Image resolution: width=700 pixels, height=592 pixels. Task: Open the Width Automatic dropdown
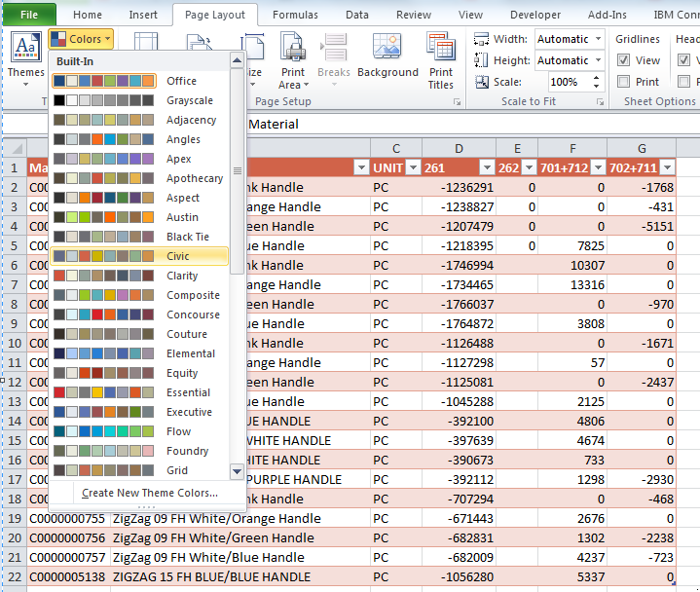click(x=598, y=39)
